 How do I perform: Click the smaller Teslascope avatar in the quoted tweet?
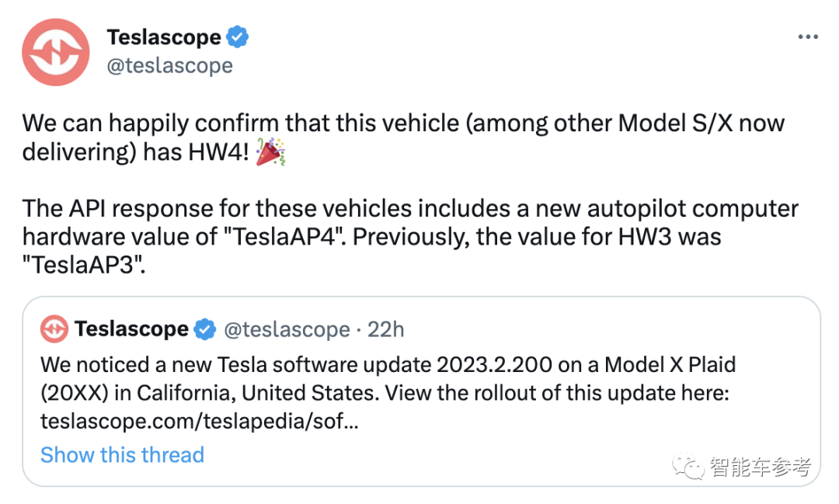tap(54, 328)
